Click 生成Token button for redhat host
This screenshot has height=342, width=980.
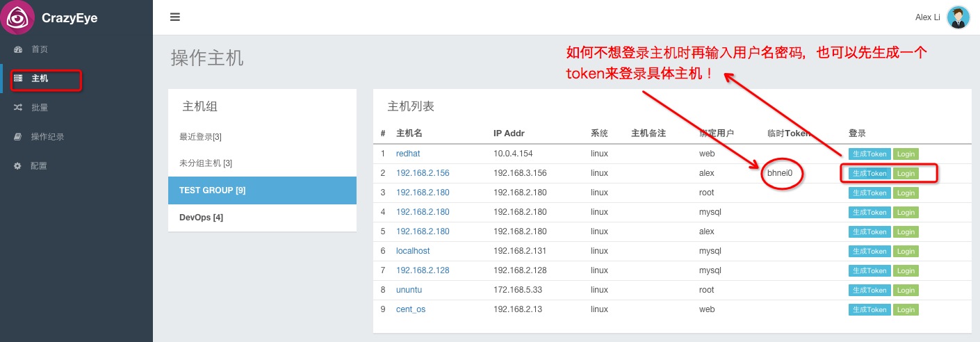(869, 154)
